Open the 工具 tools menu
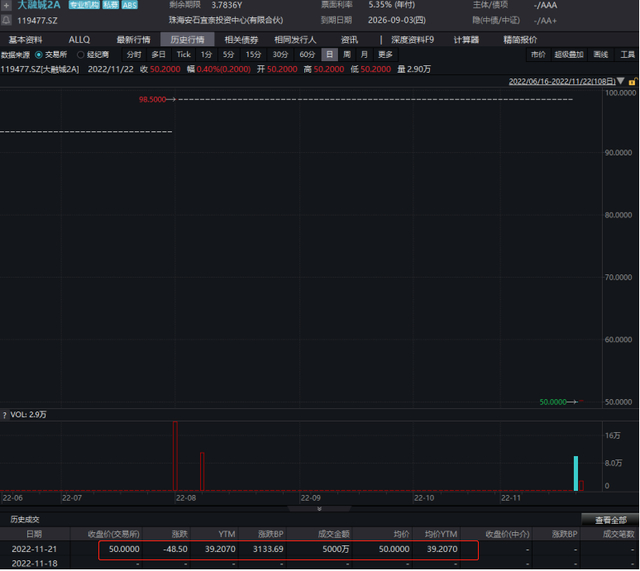The width and height of the screenshot is (640, 571). coord(627,55)
